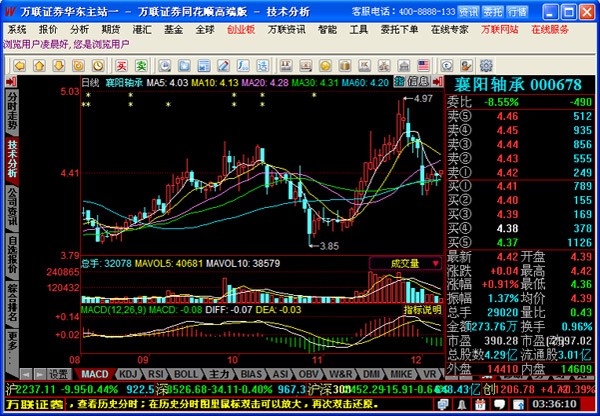
Task: Switch to the KDJ indicator tab
Action: pyautogui.click(x=128, y=374)
